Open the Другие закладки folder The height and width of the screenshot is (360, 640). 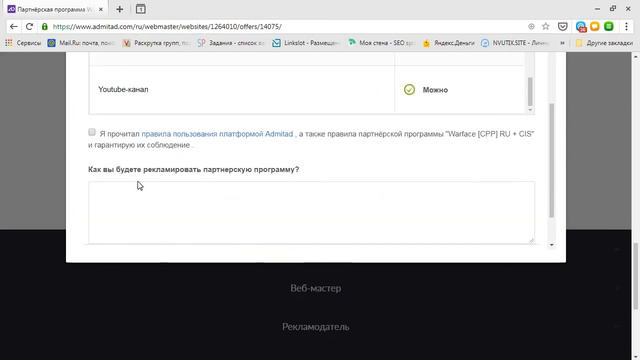coord(604,43)
